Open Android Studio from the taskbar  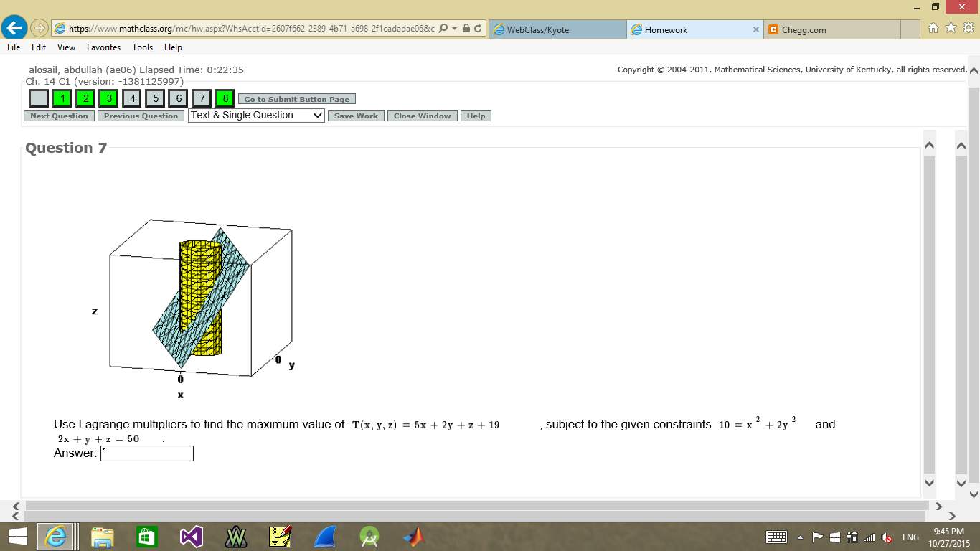369,536
